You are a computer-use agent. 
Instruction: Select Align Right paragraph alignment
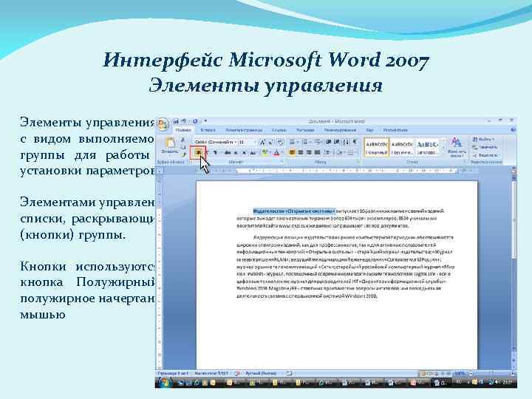[x=308, y=153]
